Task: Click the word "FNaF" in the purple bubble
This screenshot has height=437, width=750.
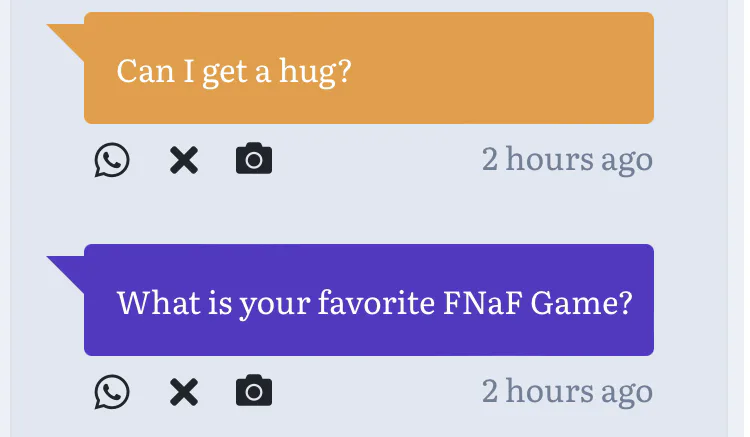Action: (477, 302)
